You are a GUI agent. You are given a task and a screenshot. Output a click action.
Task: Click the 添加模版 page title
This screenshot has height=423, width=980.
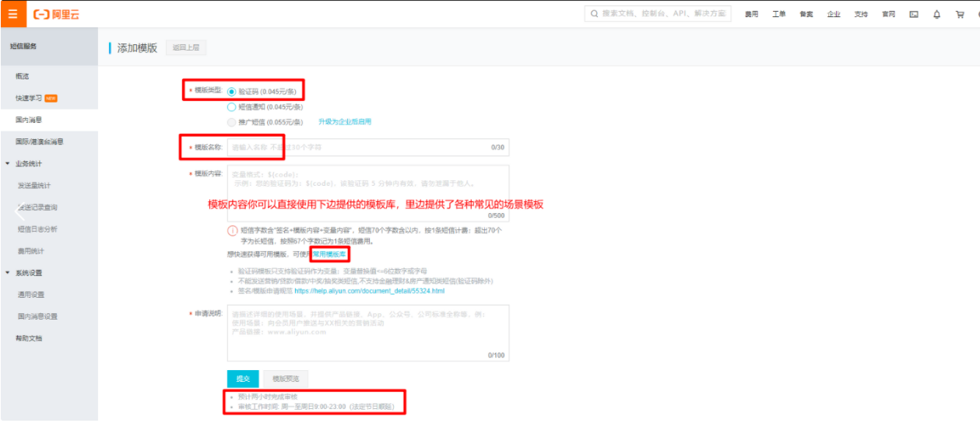point(137,47)
